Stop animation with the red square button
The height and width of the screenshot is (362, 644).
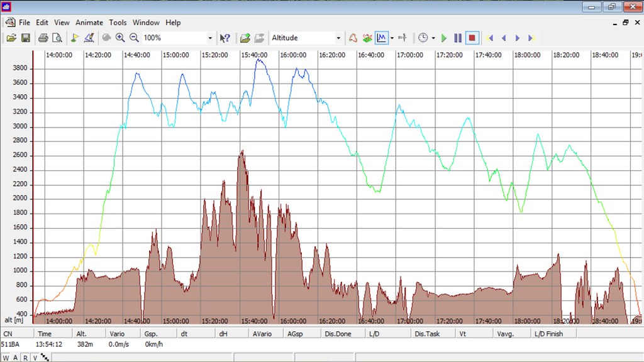472,38
